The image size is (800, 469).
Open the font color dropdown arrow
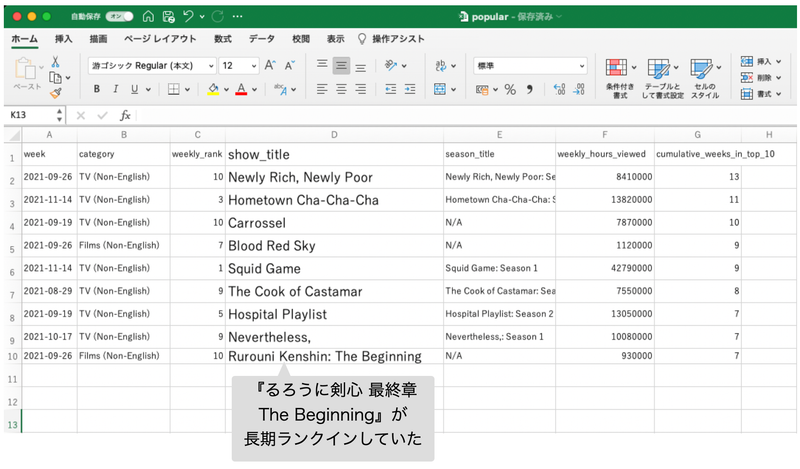click(255, 89)
